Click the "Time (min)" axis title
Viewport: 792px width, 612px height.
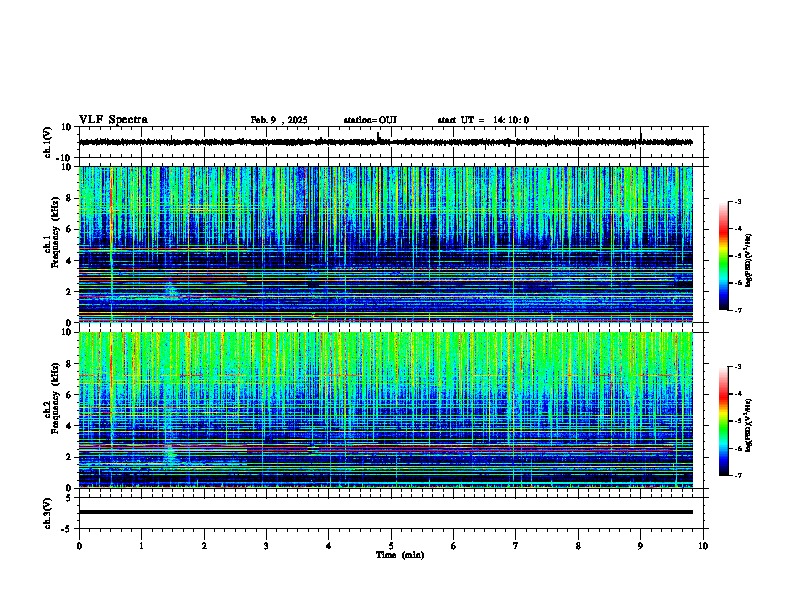coord(400,555)
